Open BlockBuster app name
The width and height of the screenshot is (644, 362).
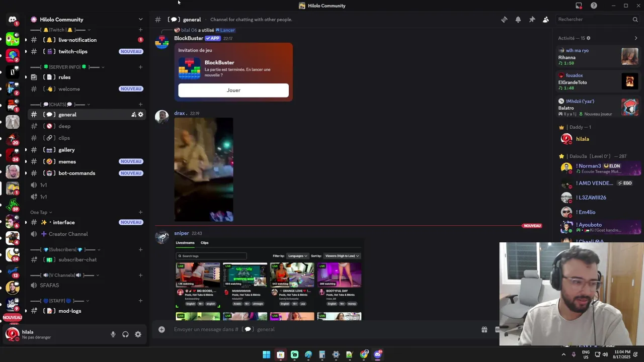pos(189,38)
